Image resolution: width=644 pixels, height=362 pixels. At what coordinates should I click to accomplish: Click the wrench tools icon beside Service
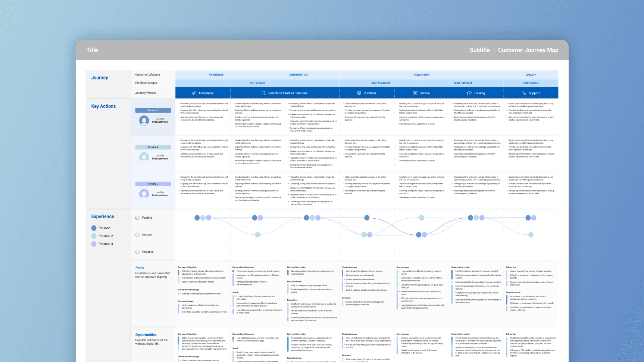pos(415,93)
